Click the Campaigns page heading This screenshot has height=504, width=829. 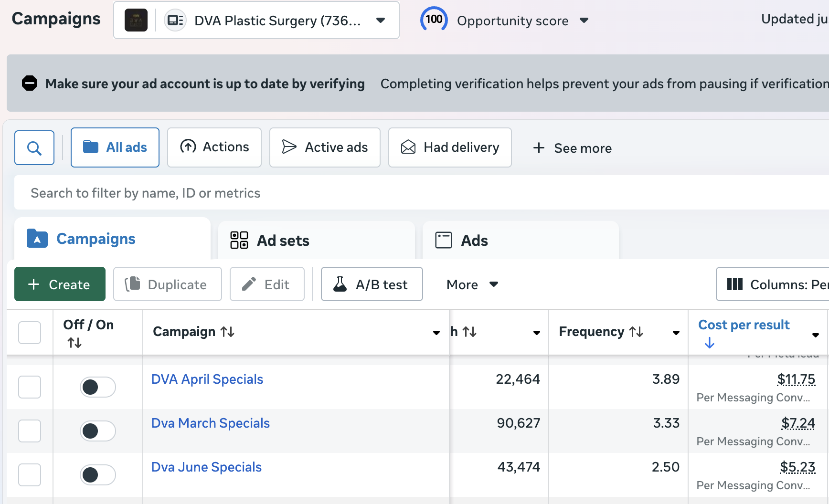coord(56,19)
